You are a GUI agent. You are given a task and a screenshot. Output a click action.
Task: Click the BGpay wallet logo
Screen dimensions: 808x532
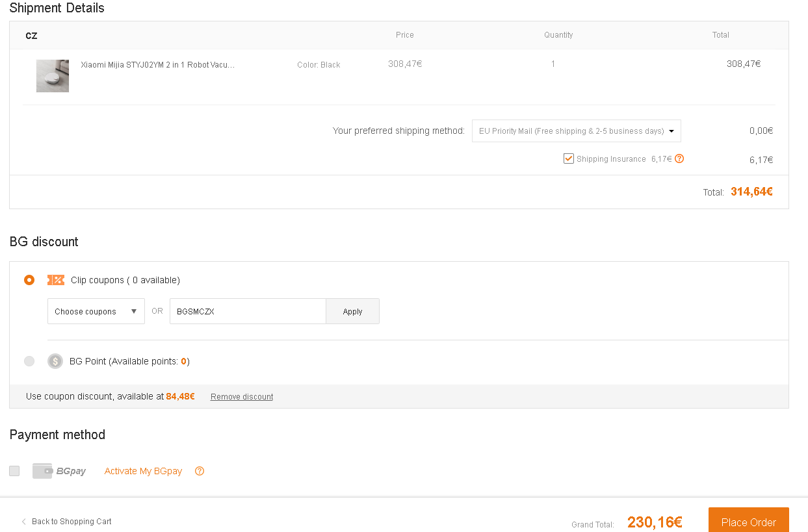(x=59, y=471)
